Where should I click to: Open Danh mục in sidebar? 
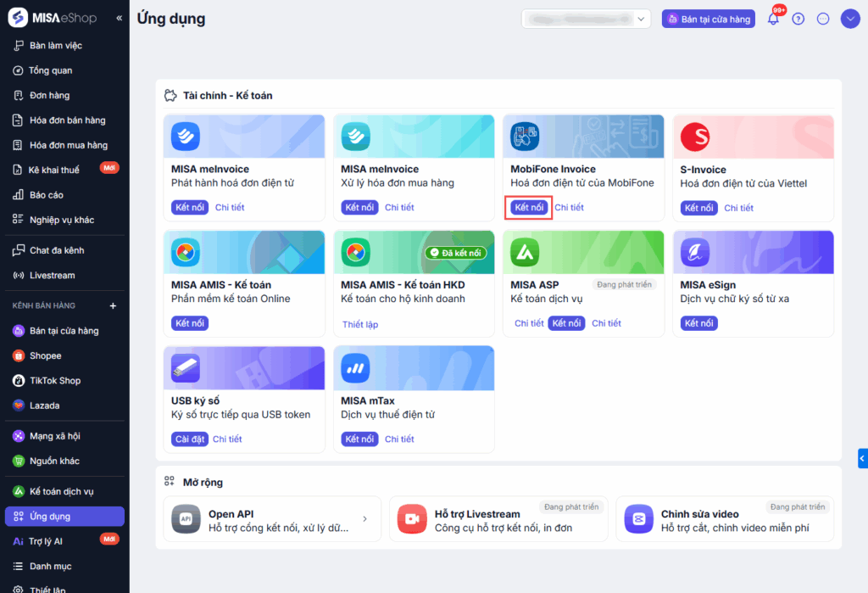tap(64, 567)
